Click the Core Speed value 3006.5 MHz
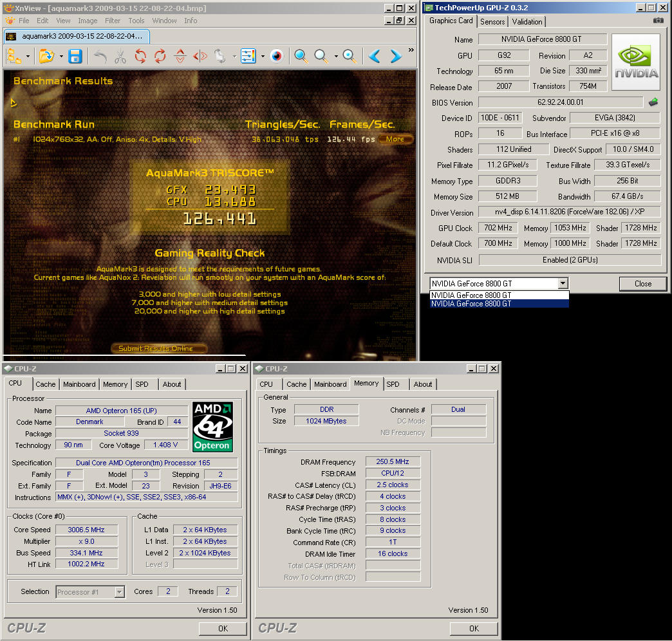The width and height of the screenshot is (672, 641). tap(86, 530)
